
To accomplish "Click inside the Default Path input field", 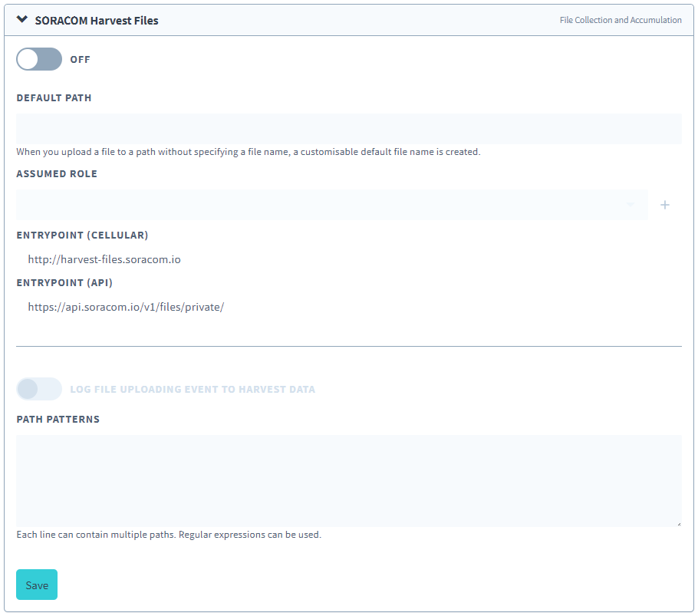I will (x=349, y=128).
